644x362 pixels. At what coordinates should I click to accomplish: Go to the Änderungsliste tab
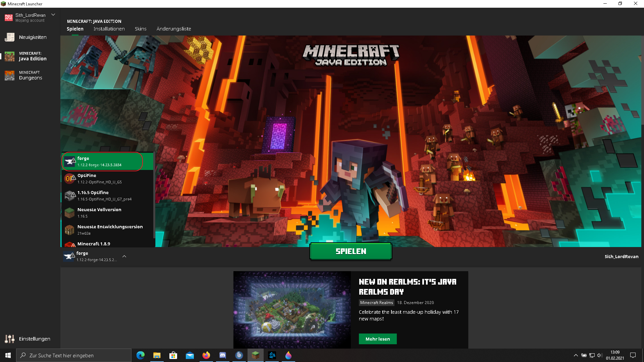tap(174, 29)
